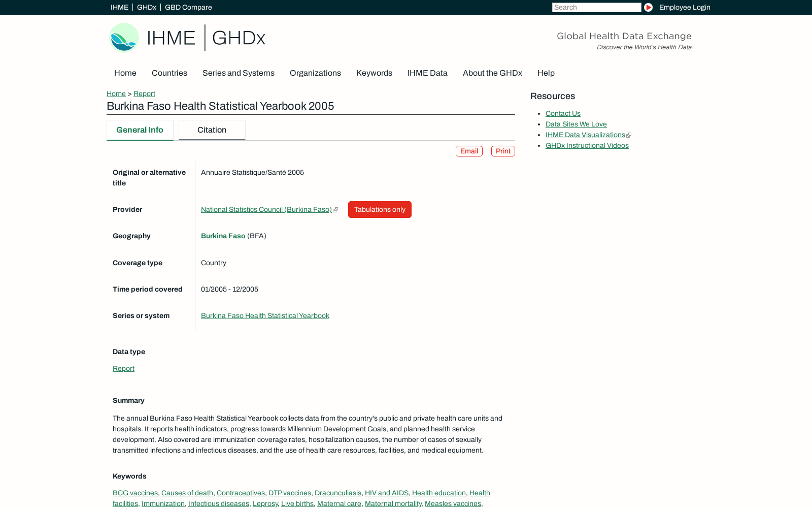Click Maternal care keyword
This screenshot has height=508, width=812.
coord(339,503)
